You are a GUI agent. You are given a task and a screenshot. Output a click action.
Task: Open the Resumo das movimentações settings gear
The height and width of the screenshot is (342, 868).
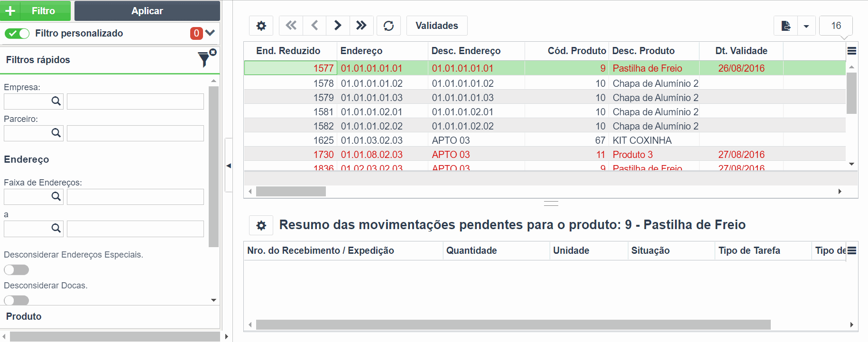tap(261, 225)
